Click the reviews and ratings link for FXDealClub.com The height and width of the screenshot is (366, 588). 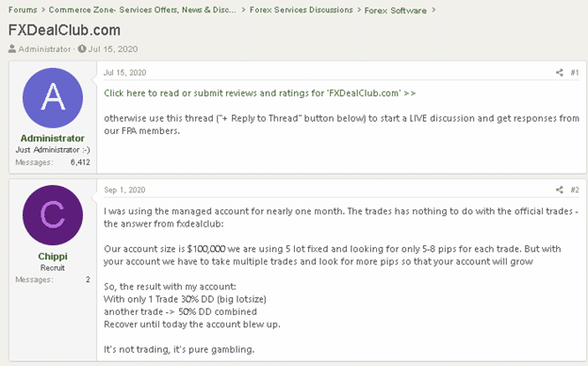click(260, 93)
